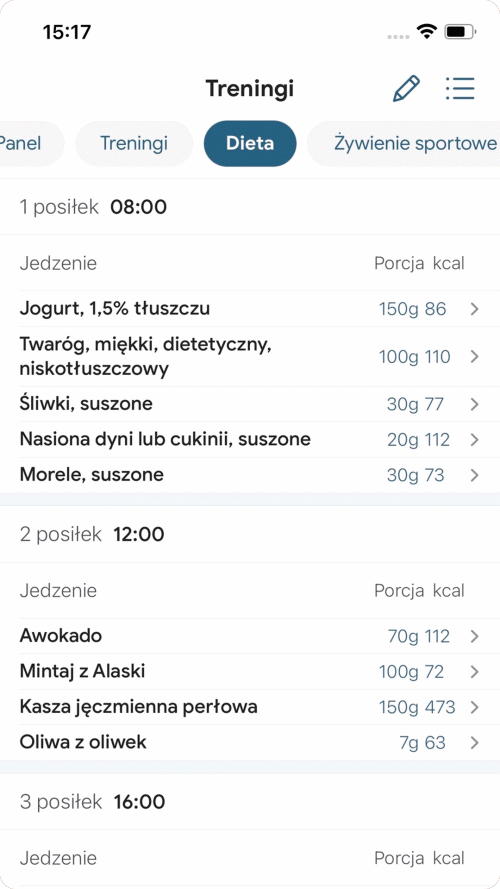Image resolution: width=500 pixels, height=889 pixels.
Task: Tap the chevron for Mintaj z Alaski
Action: [x=475, y=672]
